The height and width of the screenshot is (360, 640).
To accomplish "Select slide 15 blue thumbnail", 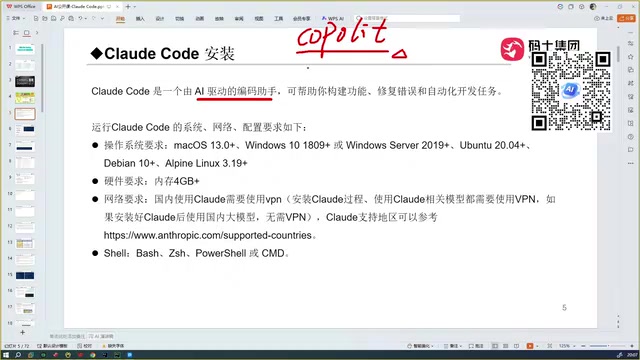I will click(25, 276).
